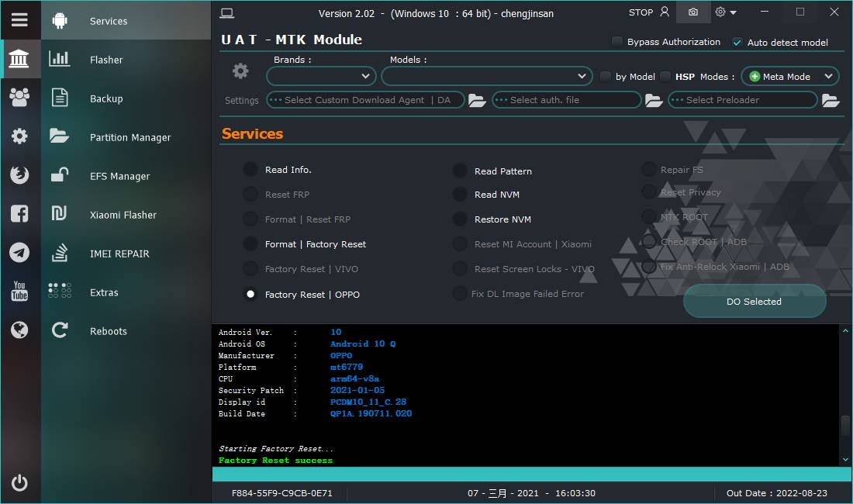Tick the by Model checkbox
Viewport: 853px width, 504px height.
[606, 77]
